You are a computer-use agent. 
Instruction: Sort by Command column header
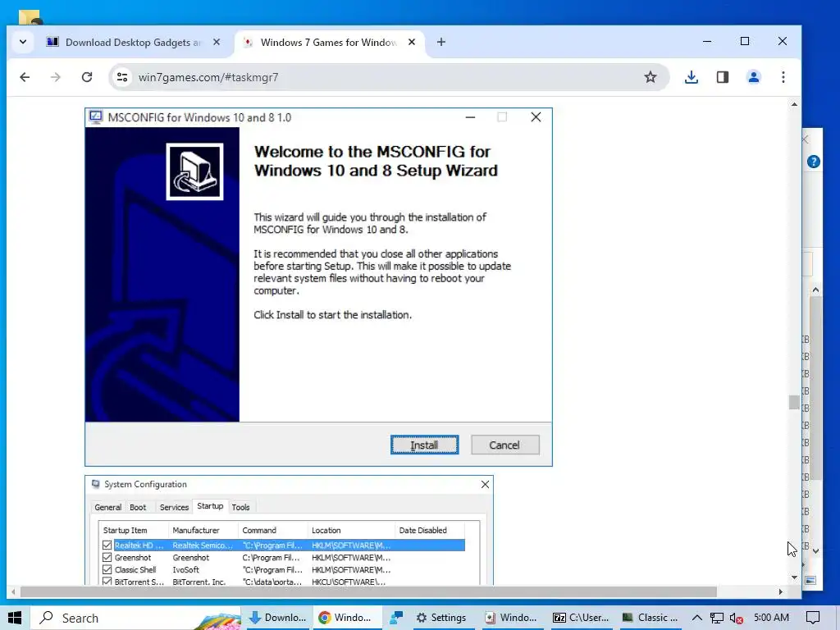272,531
